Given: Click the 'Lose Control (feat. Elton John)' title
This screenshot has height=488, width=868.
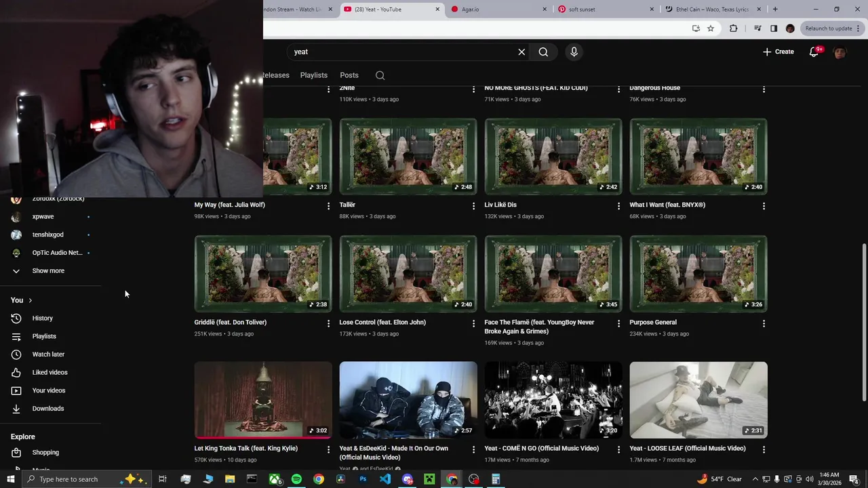Looking at the screenshot, I should point(382,323).
